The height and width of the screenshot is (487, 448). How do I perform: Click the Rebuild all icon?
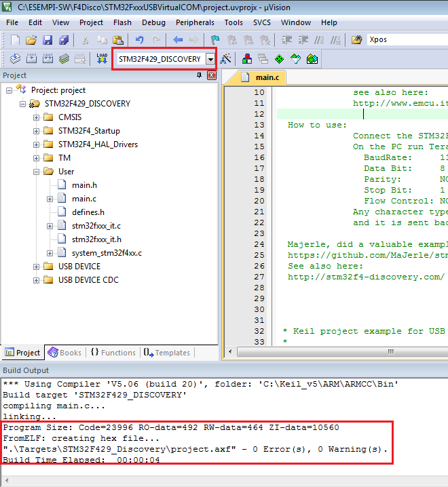(48, 58)
